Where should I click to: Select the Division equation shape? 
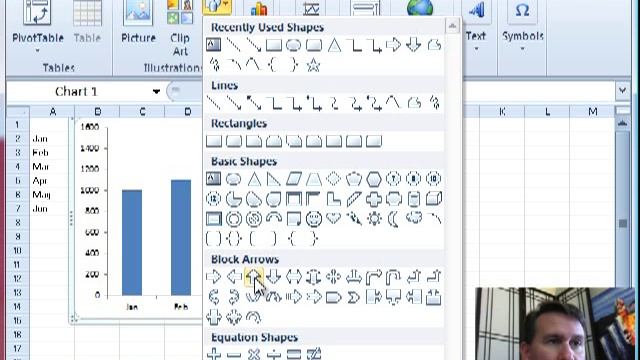(x=274, y=353)
